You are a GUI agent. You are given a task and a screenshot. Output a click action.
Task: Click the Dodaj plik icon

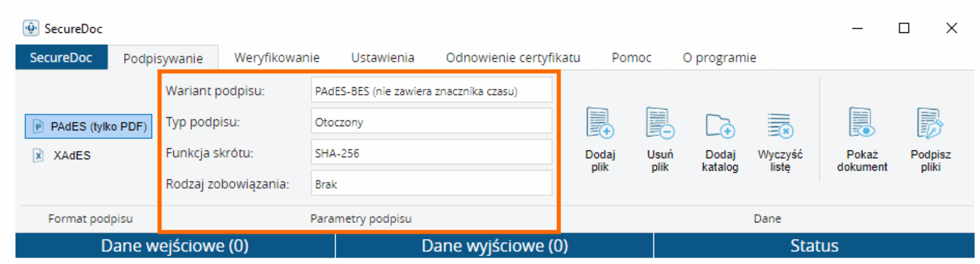coord(599,123)
